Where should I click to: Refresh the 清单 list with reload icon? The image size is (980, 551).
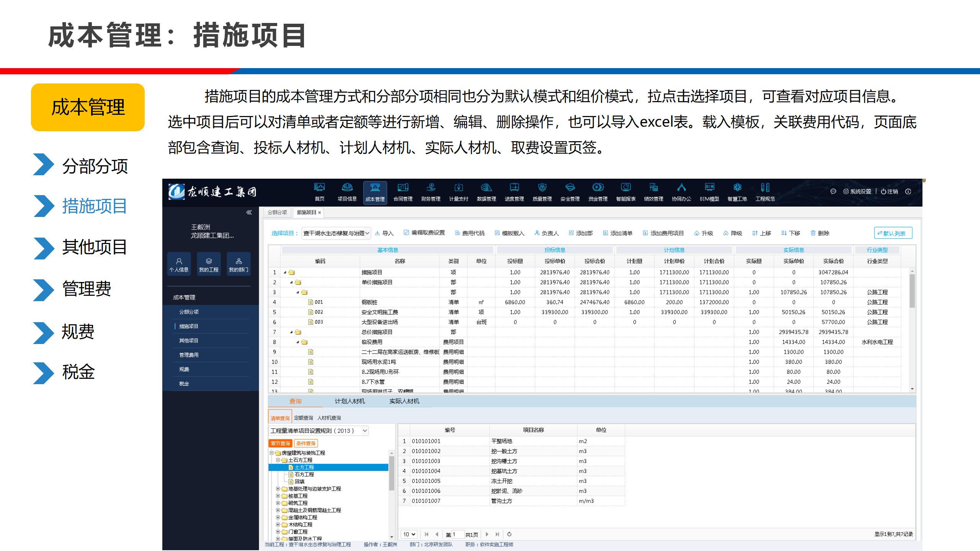pyautogui.click(x=509, y=534)
